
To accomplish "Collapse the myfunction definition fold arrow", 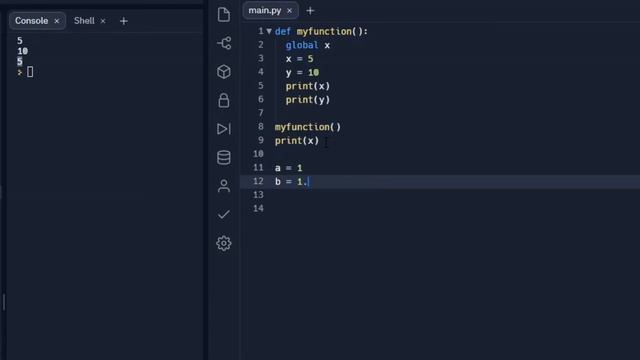I will pos(269,31).
